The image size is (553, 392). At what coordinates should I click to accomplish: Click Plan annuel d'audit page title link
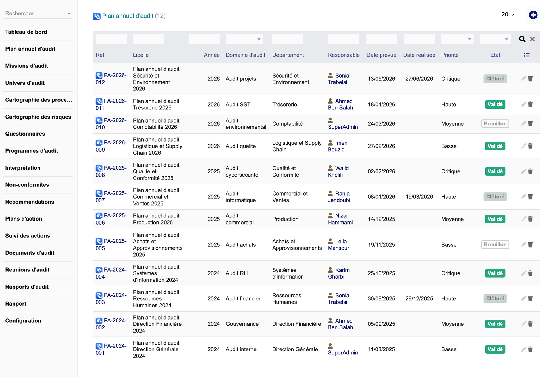tap(128, 16)
